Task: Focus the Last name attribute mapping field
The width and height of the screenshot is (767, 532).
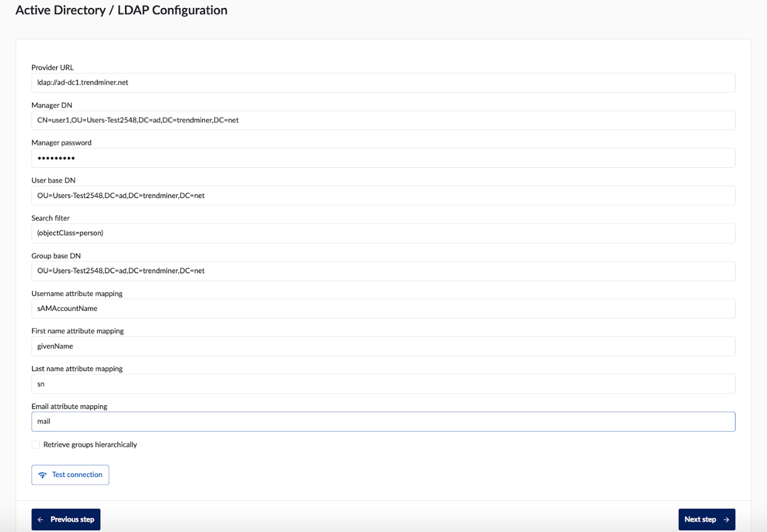Action: tap(383, 384)
